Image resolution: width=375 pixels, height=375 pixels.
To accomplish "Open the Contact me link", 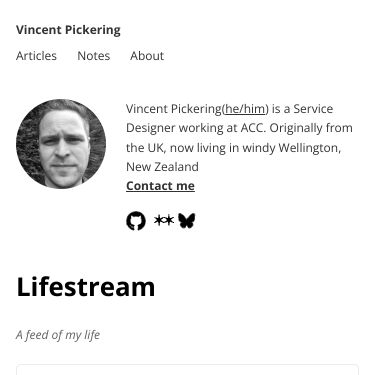I will (x=160, y=186).
